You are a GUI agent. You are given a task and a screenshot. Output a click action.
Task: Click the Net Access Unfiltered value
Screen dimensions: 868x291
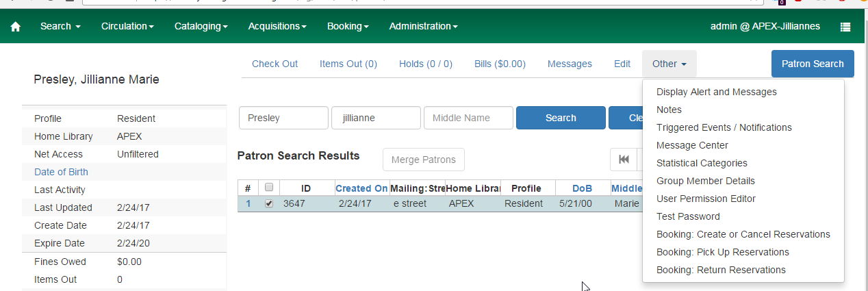click(138, 154)
